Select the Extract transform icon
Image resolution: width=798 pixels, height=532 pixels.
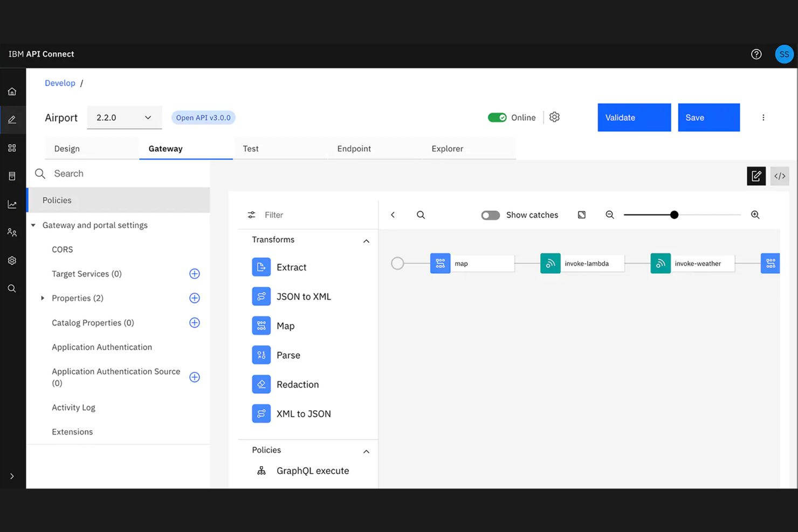pos(261,267)
